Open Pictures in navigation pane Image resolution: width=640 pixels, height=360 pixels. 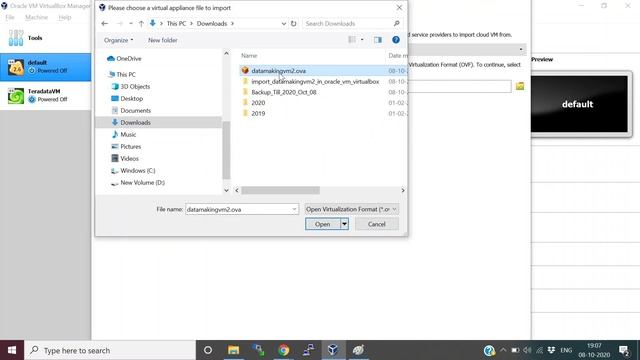click(x=126, y=147)
